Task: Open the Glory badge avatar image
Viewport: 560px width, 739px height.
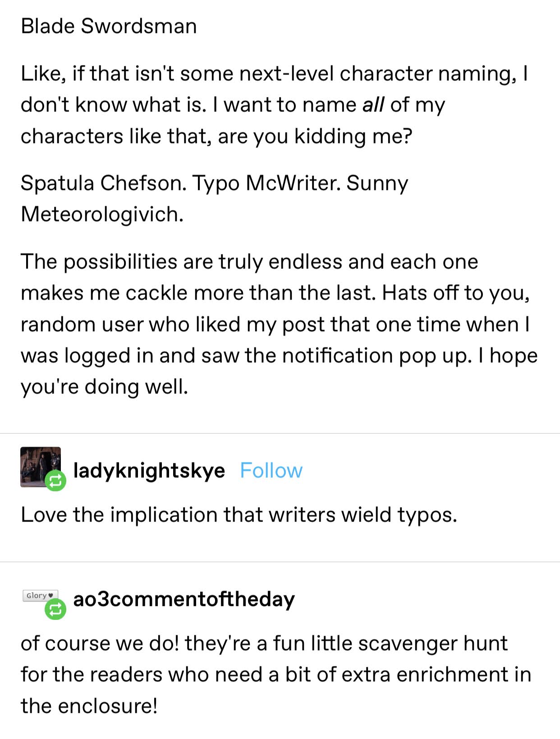Action: 40,596
